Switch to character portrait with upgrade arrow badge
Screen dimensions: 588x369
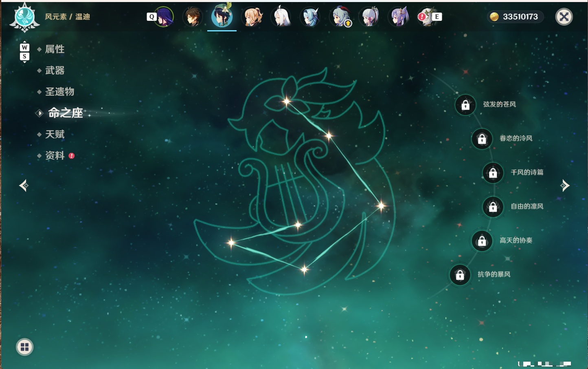[x=341, y=17]
